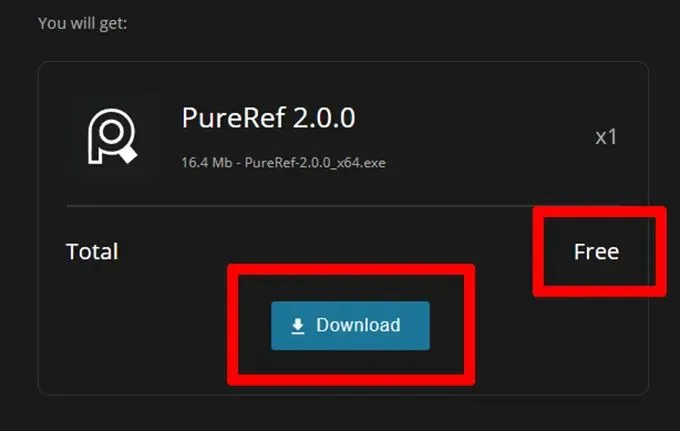The height and width of the screenshot is (431, 680).
Task: Click the 16.4 Mb file size text
Action: (x=206, y=163)
